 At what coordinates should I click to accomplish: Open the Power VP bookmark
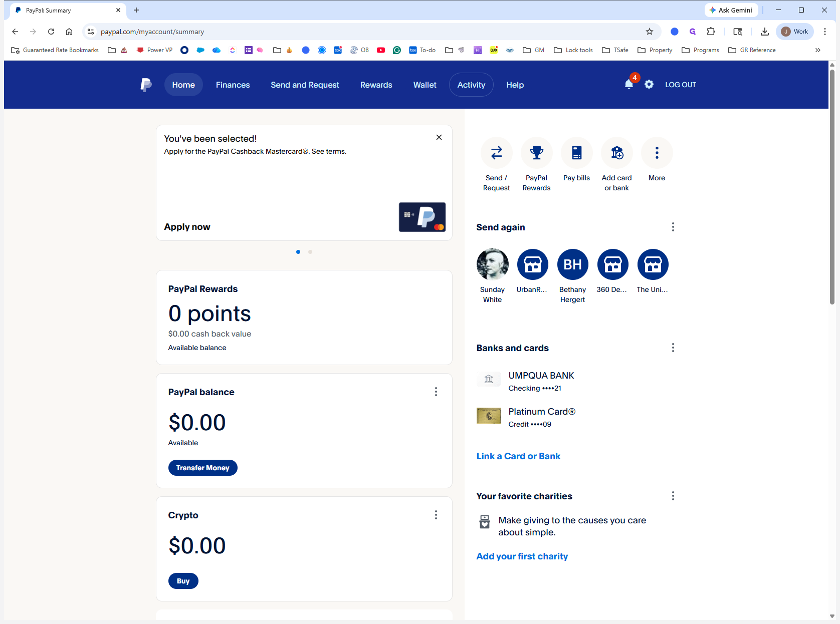pyautogui.click(x=154, y=50)
